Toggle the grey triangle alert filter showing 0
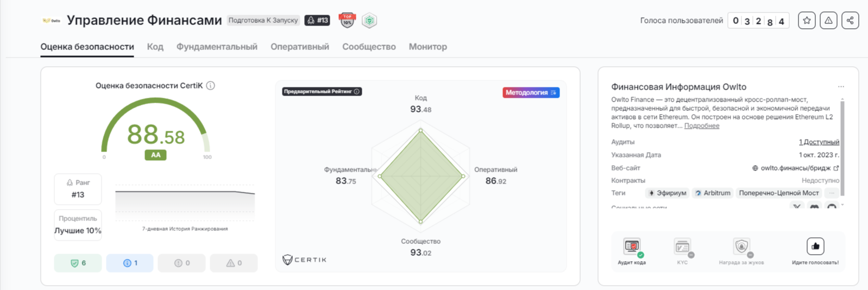868x290 pixels. pyautogui.click(x=234, y=263)
